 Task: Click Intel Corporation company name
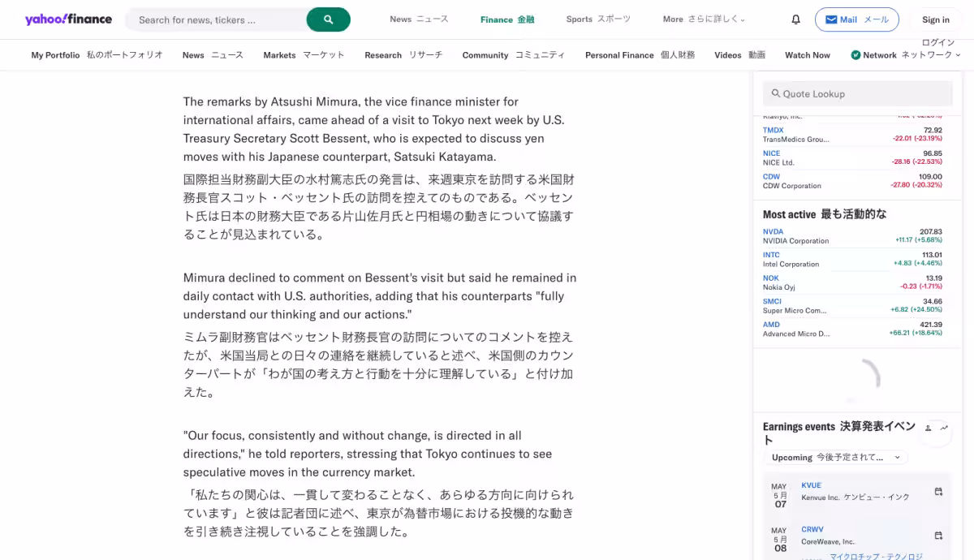tap(791, 264)
